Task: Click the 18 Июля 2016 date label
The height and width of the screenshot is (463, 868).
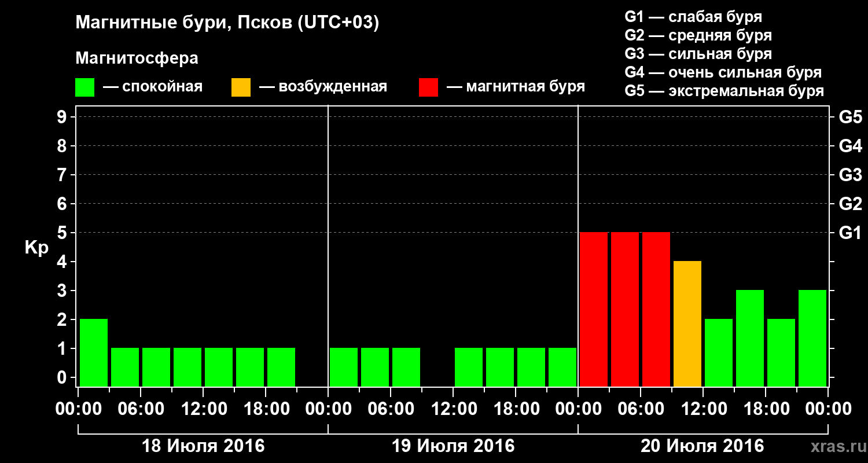Action: 203,446
